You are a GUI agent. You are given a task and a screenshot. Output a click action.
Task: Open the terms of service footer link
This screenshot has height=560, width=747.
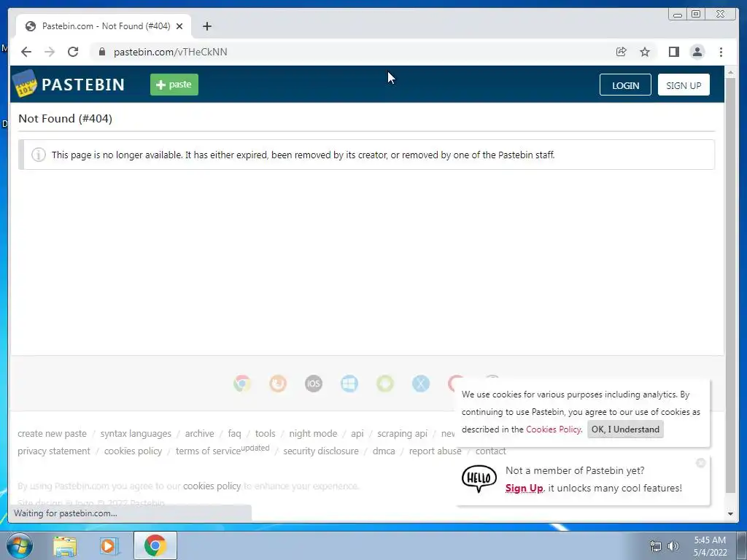(x=208, y=451)
